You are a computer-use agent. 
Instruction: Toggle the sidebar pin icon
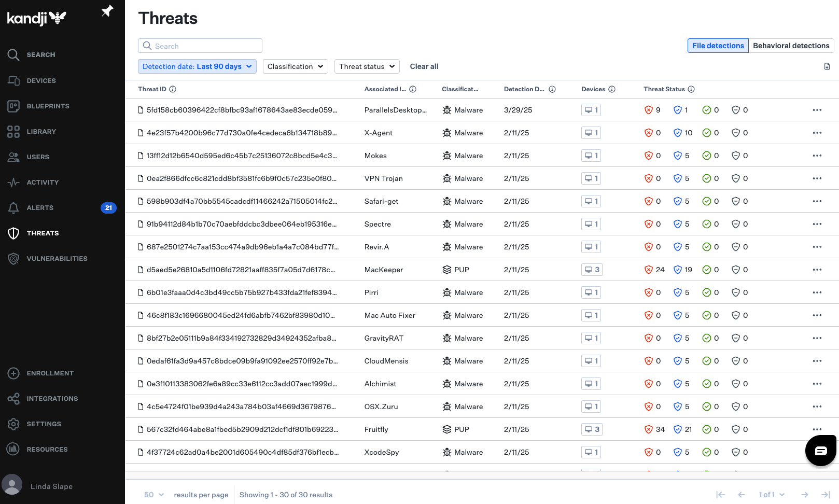click(107, 11)
